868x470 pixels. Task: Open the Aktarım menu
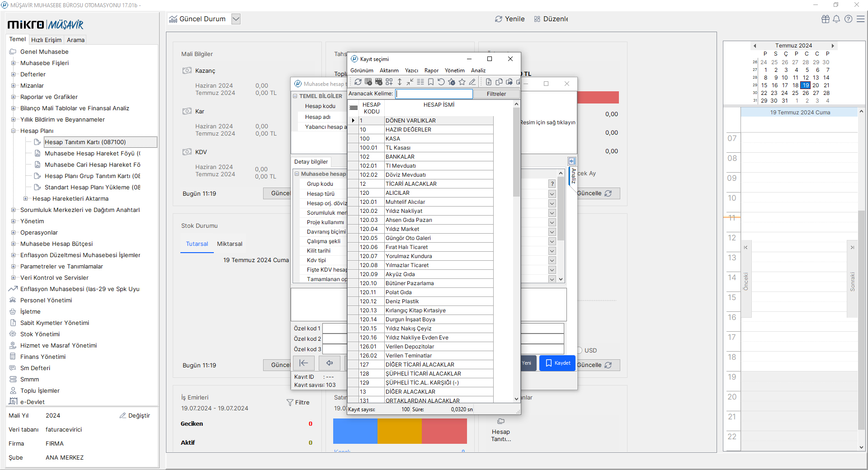[389, 70]
